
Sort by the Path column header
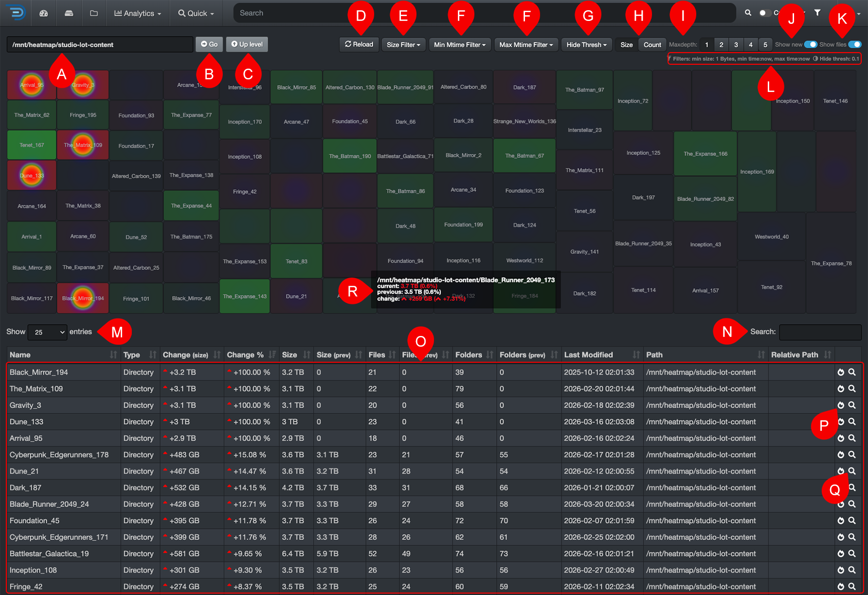(x=705, y=355)
